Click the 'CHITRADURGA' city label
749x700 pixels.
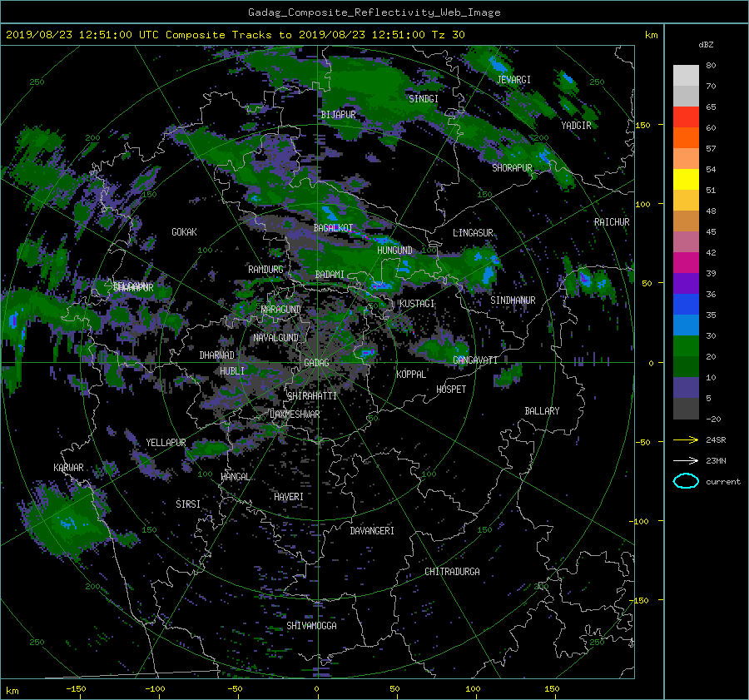(x=452, y=572)
